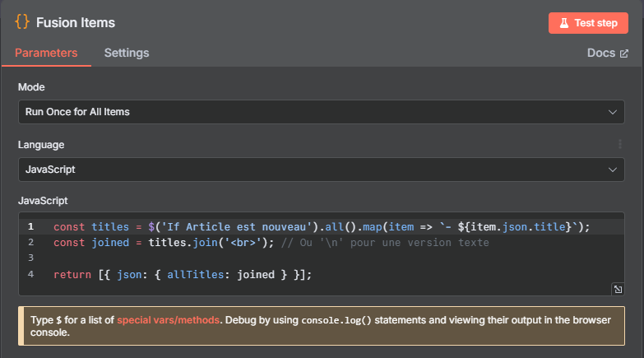Click code line 2 with titles.join
The height and width of the screenshot is (358, 644).
[x=271, y=243]
